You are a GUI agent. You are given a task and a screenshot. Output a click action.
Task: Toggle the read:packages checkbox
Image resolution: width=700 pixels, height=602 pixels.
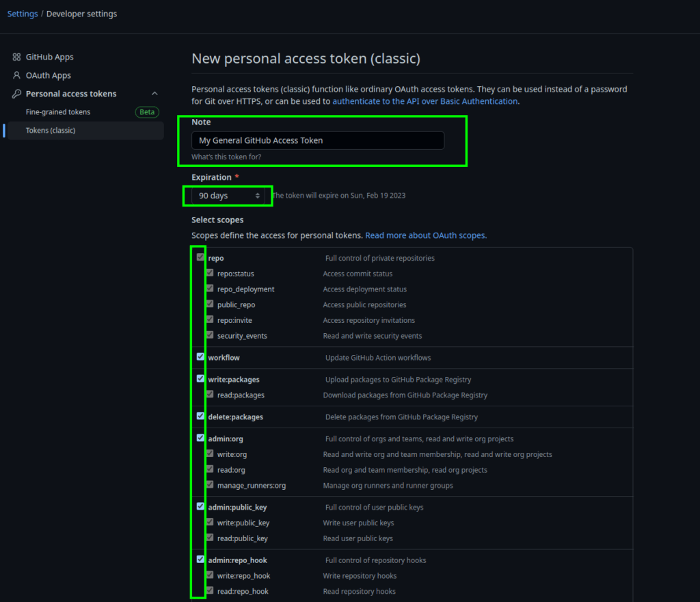pos(210,394)
